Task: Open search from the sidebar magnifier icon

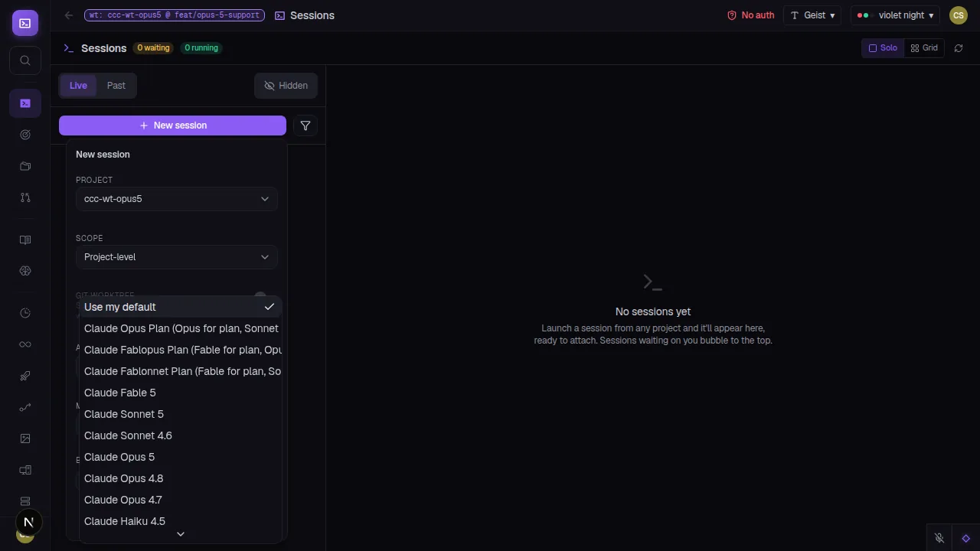Action: 25,60
